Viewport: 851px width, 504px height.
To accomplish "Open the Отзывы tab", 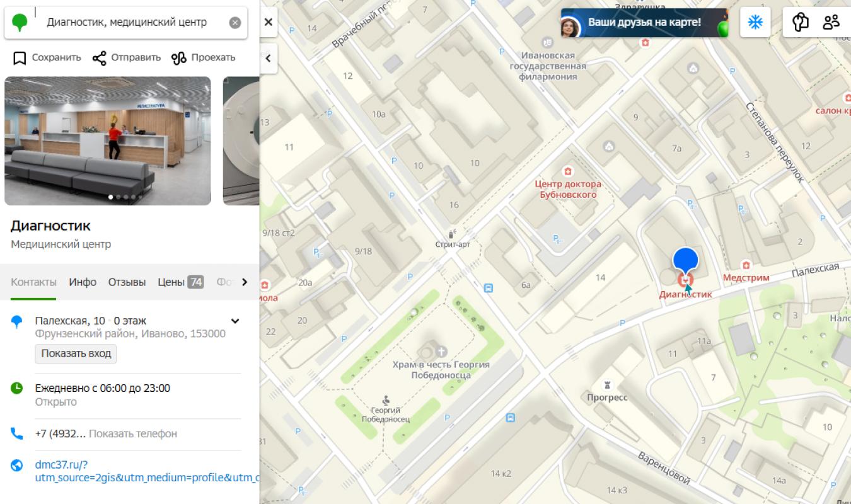I will [x=127, y=282].
